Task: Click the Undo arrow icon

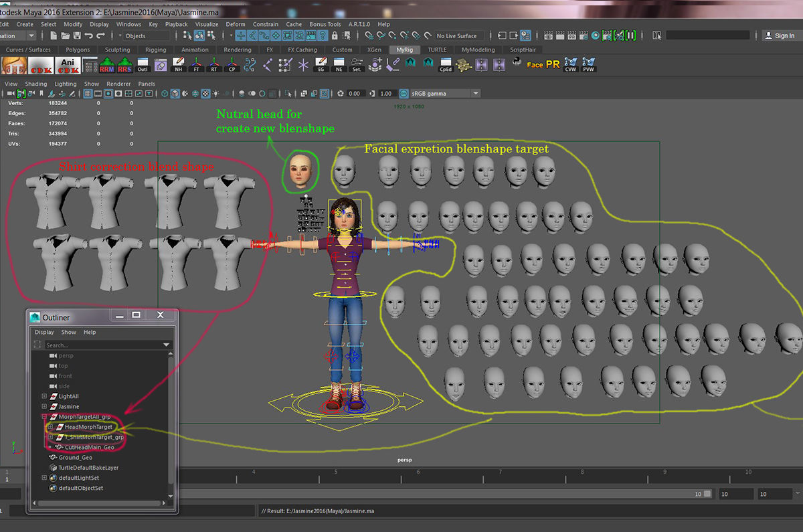Action: click(89, 35)
